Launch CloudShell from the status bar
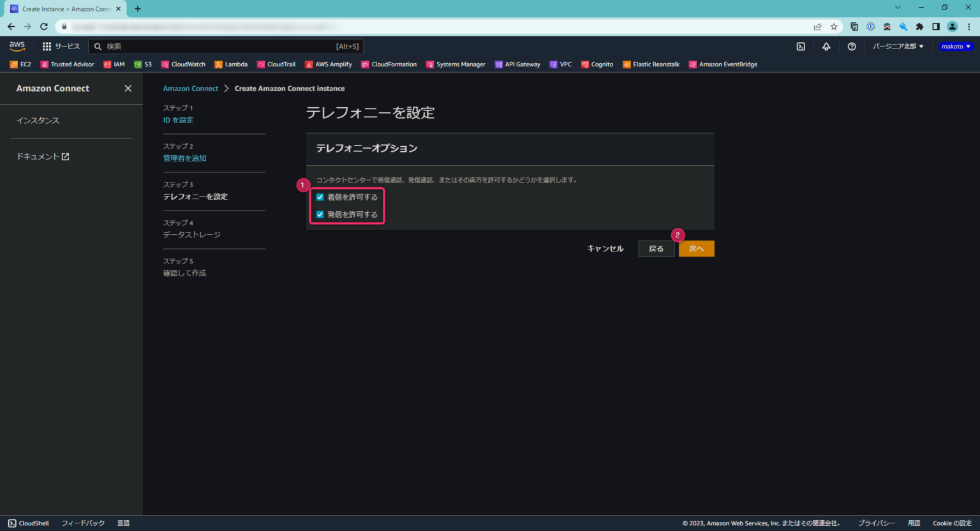The width and height of the screenshot is (980, 531). (28, 523)
